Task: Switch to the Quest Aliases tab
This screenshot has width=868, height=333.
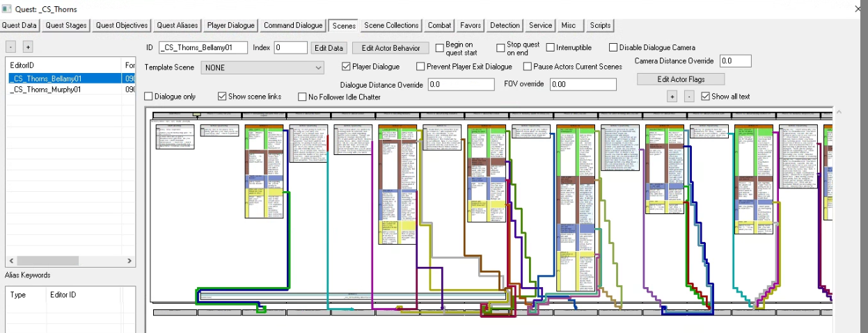Action: pyautogui.click(x=177, y=26)
